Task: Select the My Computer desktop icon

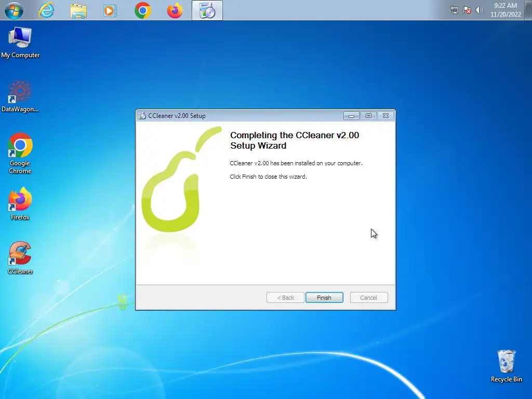Action: [20, 43]
